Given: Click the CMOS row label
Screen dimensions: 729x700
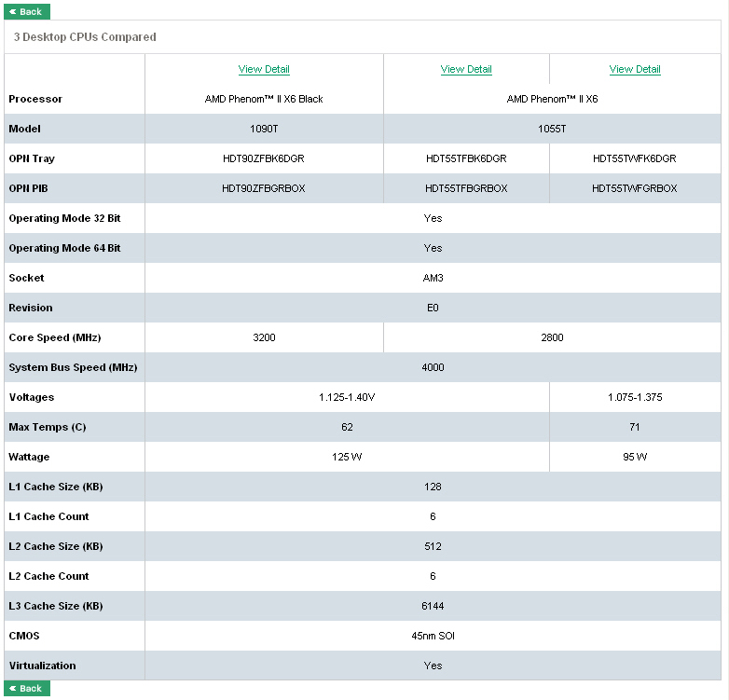Looking at the screenshot, I should tap(24, 636).
